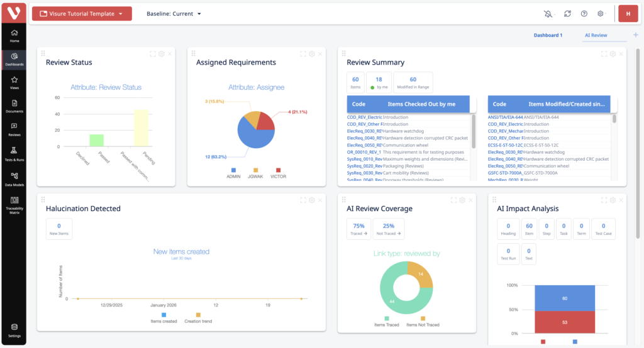Image resolution: width=644 pixels, height=348 pixels.
Task: Open Reviews from the left sidebar
Action: pos(14,128)
